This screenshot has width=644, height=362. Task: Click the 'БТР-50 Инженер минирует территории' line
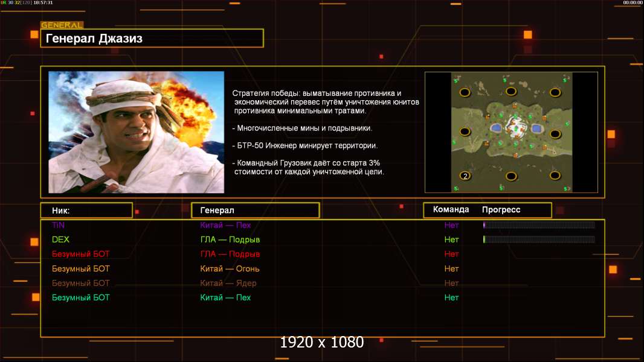pos(304,145)
